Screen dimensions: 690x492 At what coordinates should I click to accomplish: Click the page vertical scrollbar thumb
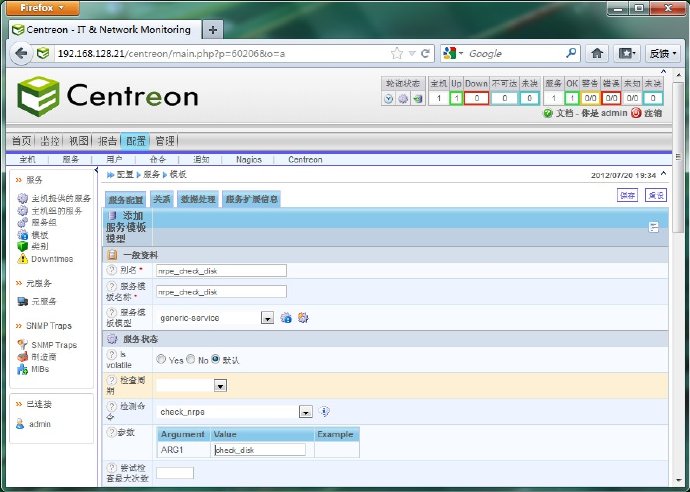coord(678,156)
